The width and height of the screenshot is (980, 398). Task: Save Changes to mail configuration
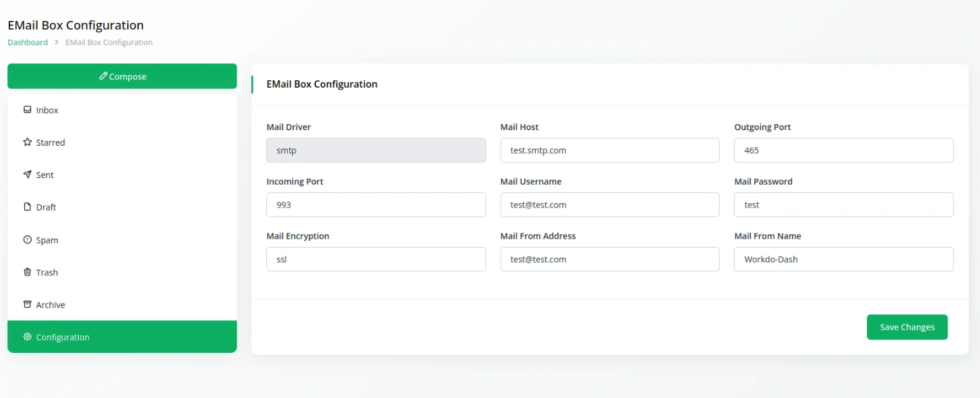click(907, 327)
